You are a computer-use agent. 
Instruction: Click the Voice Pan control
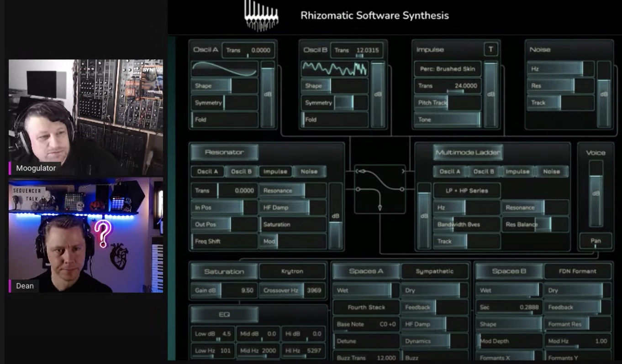tap(596, 241)
